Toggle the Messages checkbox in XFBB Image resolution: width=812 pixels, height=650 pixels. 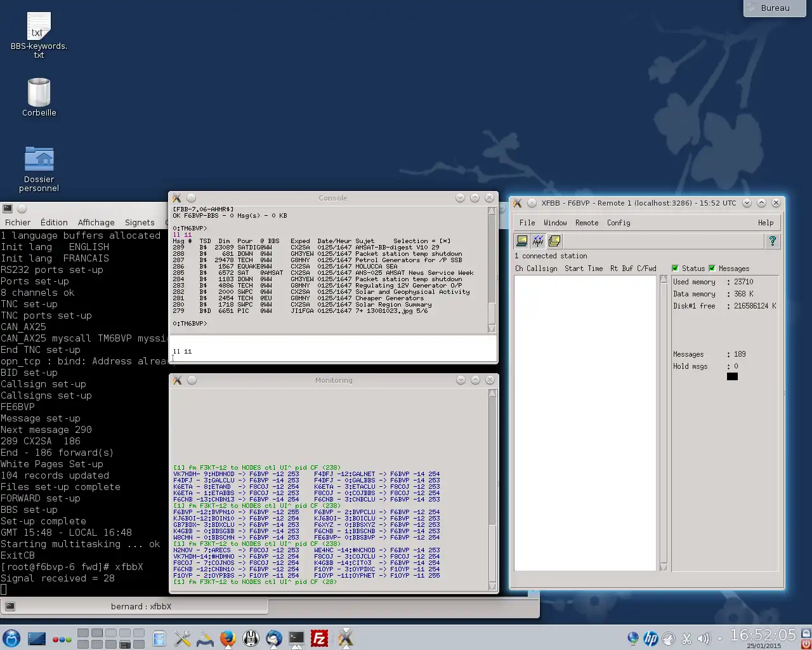(x=712, y=269)
